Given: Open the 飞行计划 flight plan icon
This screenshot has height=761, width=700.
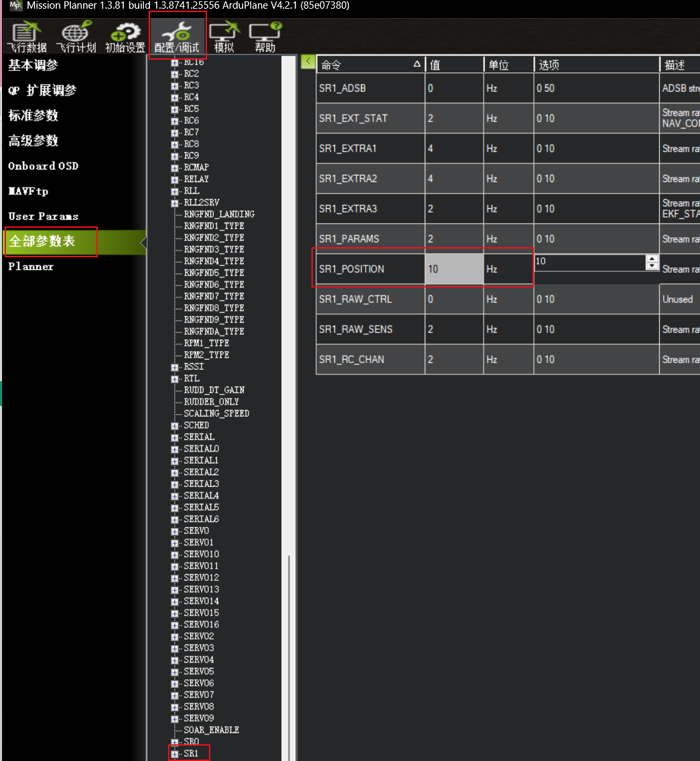Looking at the screenshot, I should 75,37.
